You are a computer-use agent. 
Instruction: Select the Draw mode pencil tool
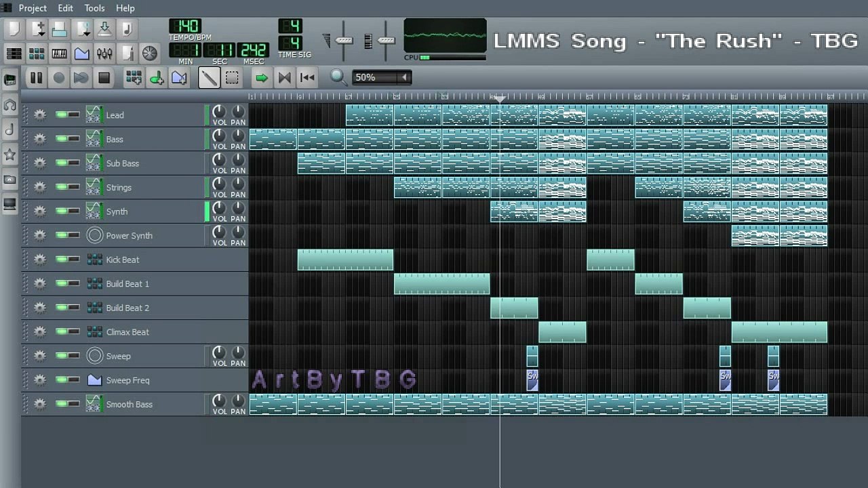click(209, 78)
